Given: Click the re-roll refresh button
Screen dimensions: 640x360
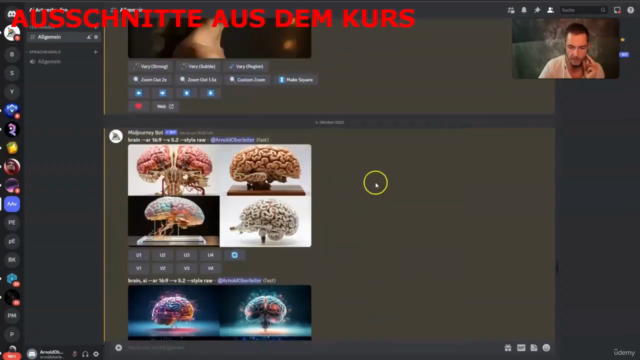Looking at the screenshot, I should [x=235, y=255].
